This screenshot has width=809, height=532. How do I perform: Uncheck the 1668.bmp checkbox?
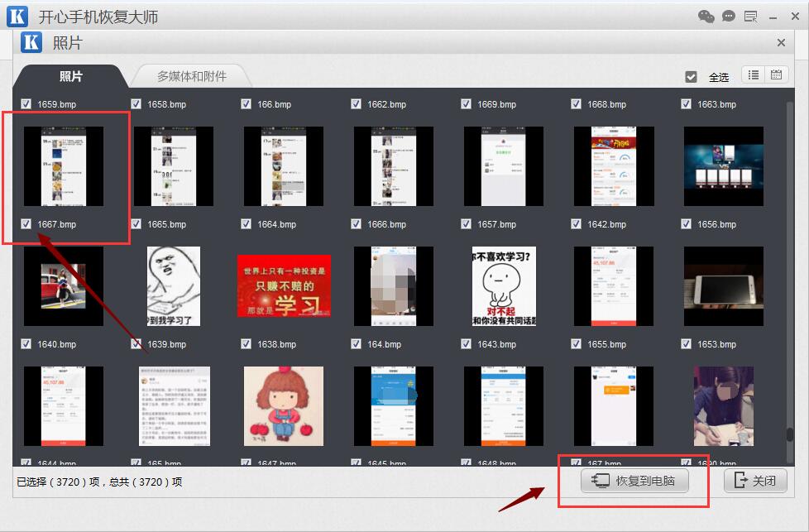point(577,103)
